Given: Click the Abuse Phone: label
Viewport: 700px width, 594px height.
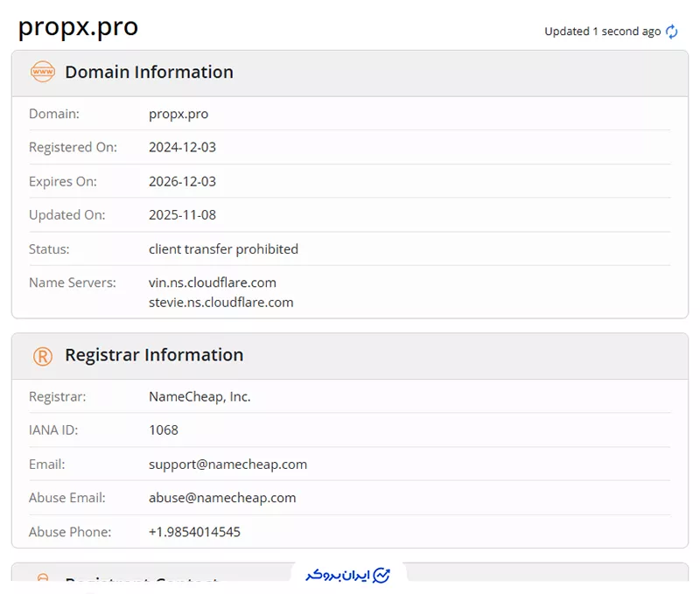Looking at the screenshot, I should tap(70, 532).
